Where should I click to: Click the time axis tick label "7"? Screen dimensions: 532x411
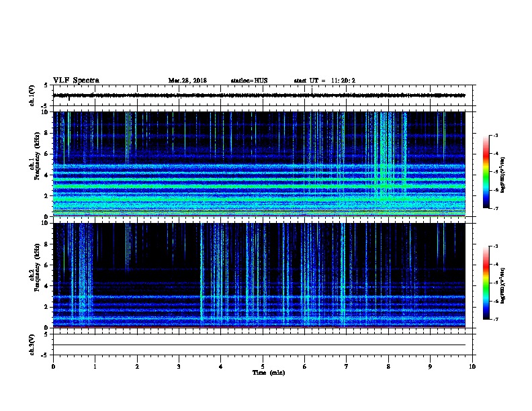(347, 367)
